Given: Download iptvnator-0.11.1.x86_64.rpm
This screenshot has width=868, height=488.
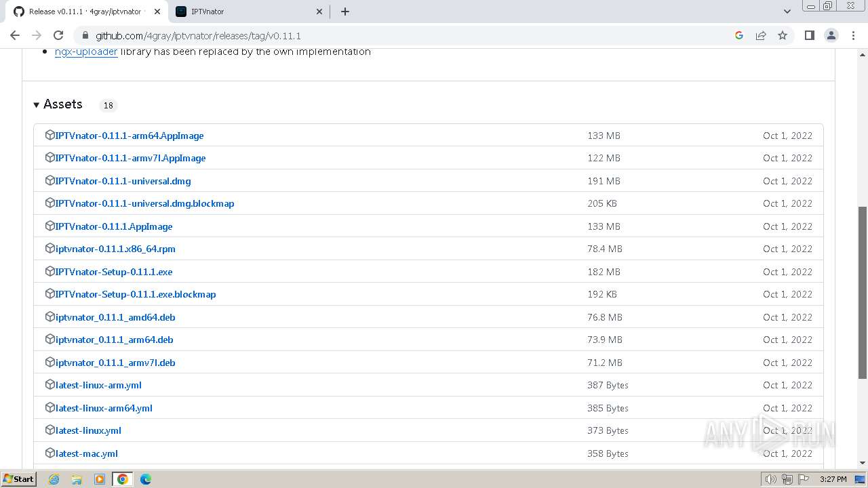Looking at the screenshot, I should click(x=115, y=249).
